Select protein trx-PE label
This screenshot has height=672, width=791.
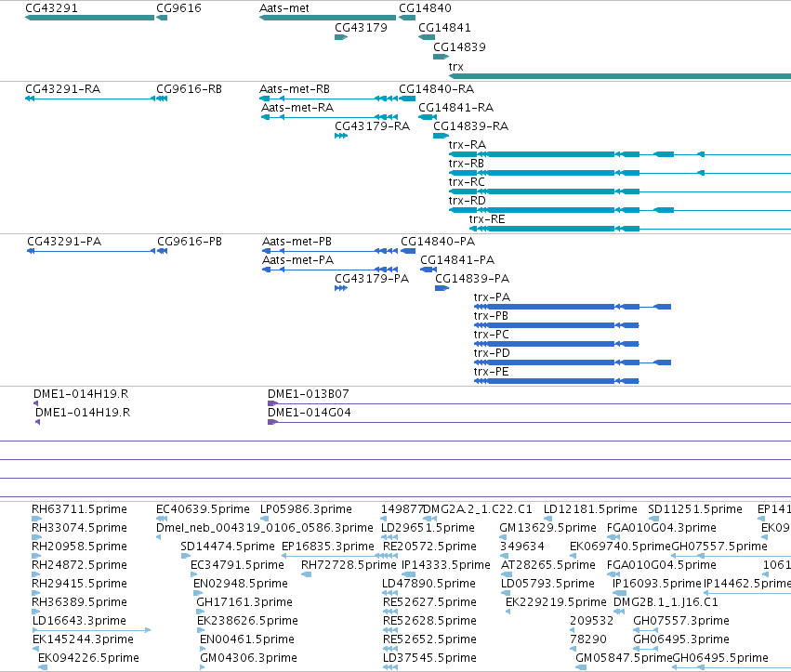(491, 372)
